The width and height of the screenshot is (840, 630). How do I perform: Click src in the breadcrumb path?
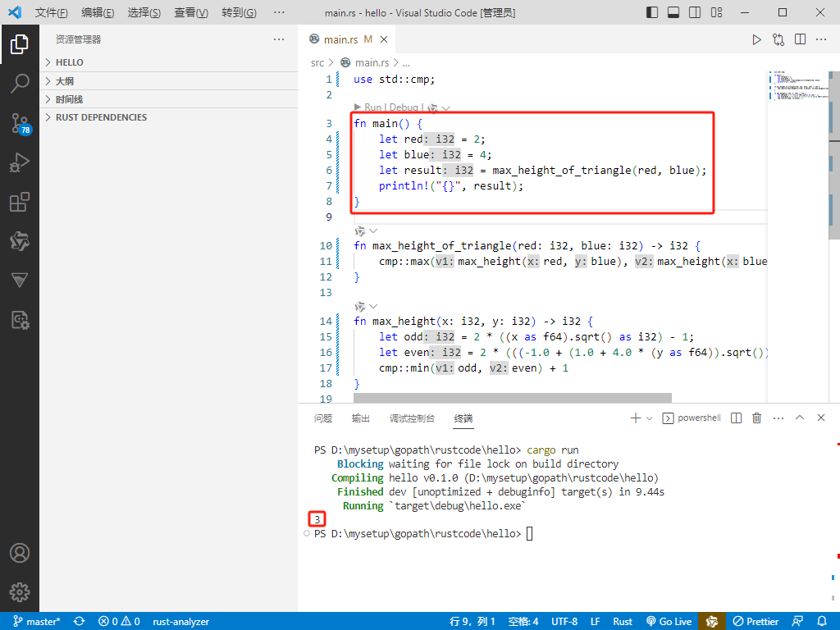pyautogui.click(x=317, y=62)
